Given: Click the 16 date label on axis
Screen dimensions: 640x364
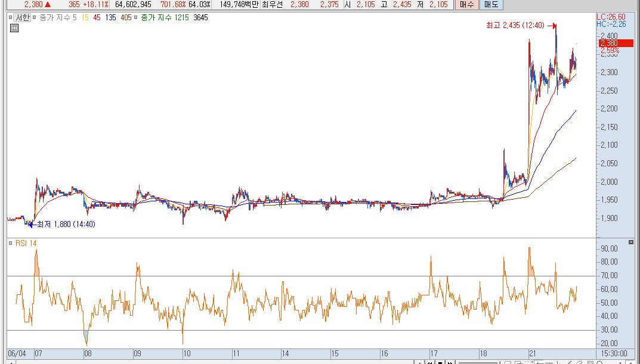Looking at the screenshot, I should [x=384, y=353].
